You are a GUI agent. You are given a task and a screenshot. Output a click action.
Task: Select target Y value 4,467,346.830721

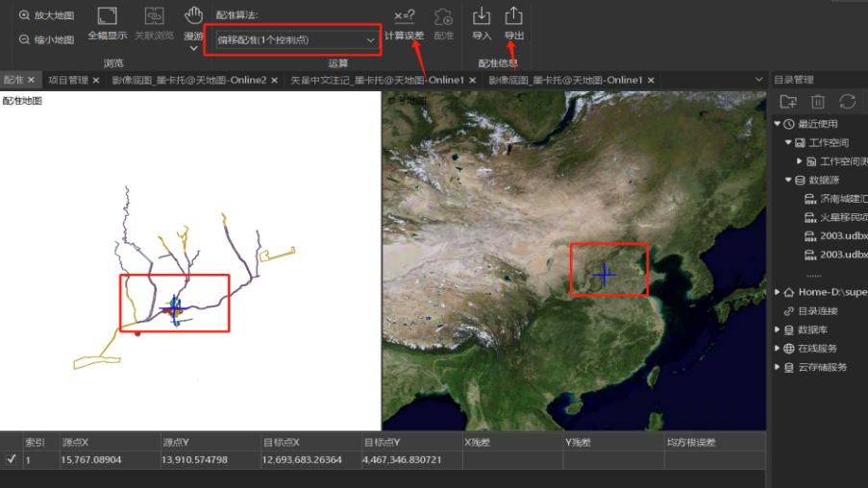pos(403,460)
